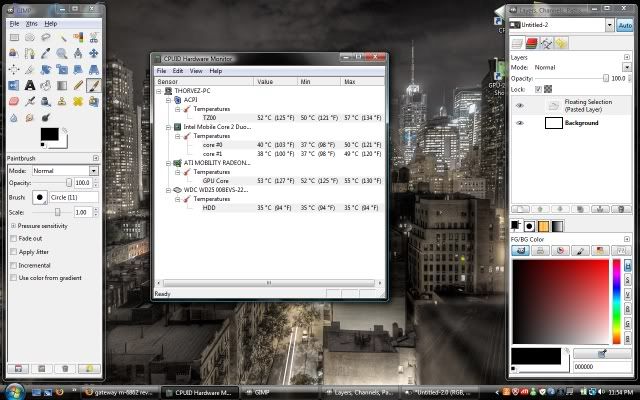The height and width of the screenshot is (400, 640).
Task: Click the 000000 hex color field
Action: tap(602, 367)
